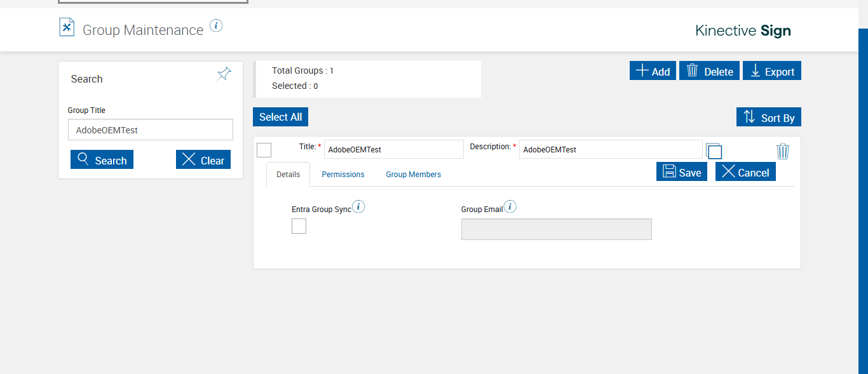The image size is (868, 374).
Task: Open Entra Group Sync info tooltip
Action: 358,206
